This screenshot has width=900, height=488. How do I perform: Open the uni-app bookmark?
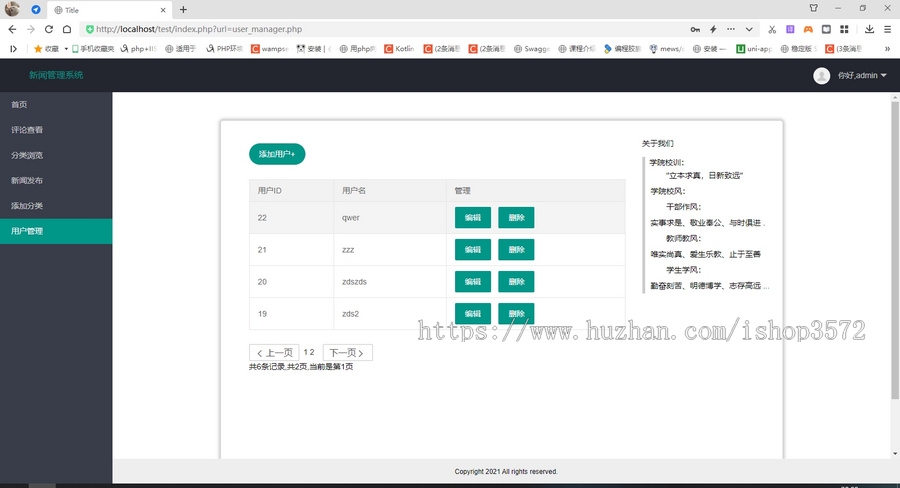click(x=754, y=49)
